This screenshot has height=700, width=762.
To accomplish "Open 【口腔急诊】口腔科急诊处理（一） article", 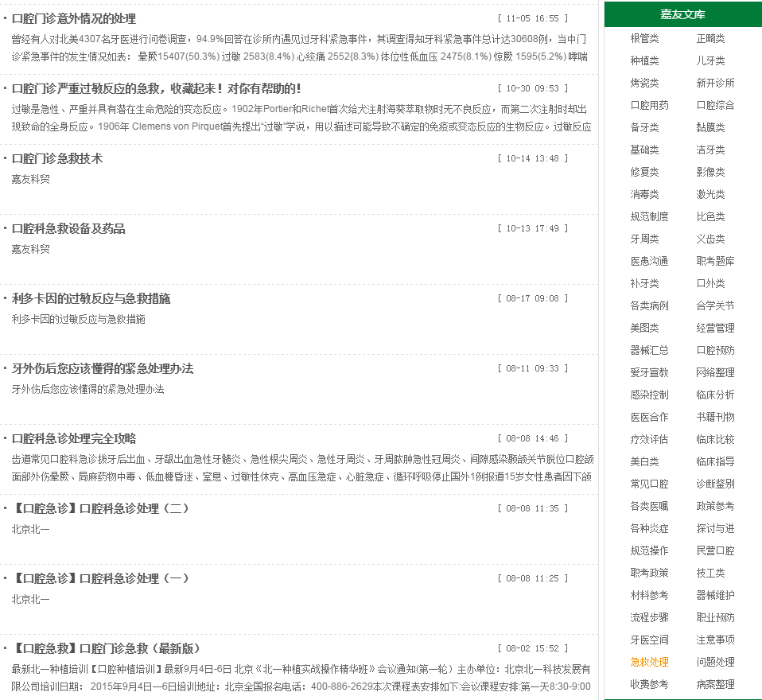I will pos(100,578).
